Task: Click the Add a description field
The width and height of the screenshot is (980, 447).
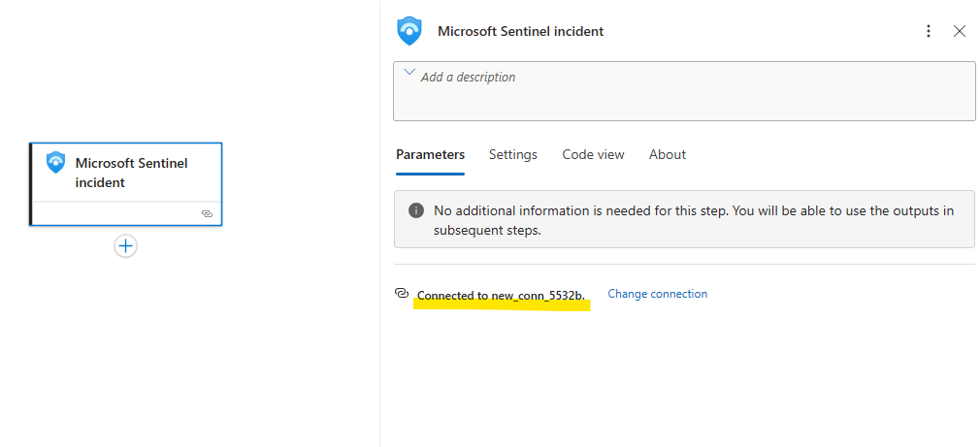Action: click(x=679, y=92)
